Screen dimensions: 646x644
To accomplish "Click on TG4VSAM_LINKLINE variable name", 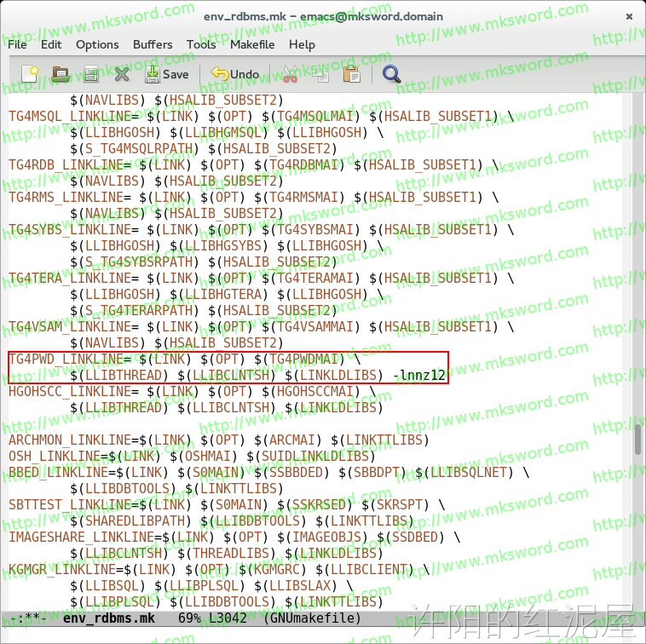I will 70,326.
